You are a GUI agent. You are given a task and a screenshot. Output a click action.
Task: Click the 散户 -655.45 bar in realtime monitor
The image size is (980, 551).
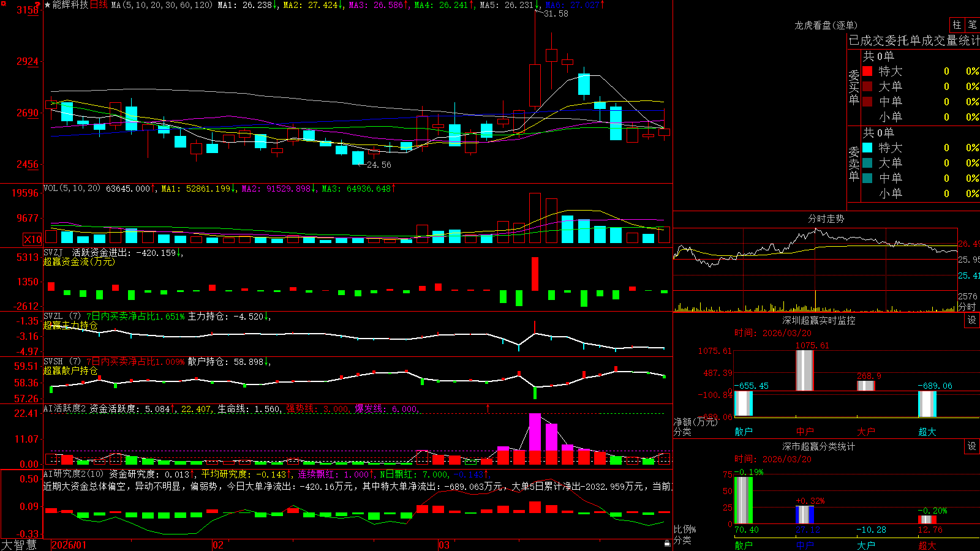[744, 403]
